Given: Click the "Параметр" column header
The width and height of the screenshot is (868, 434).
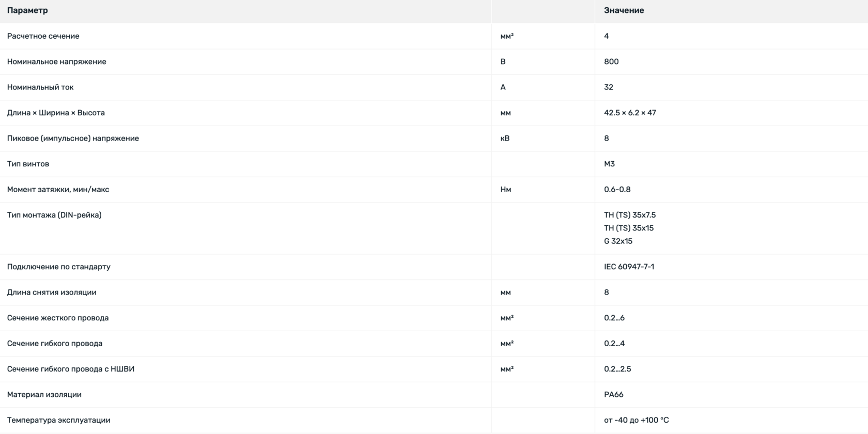Looking at the screenshot, I should pos(27,10).
